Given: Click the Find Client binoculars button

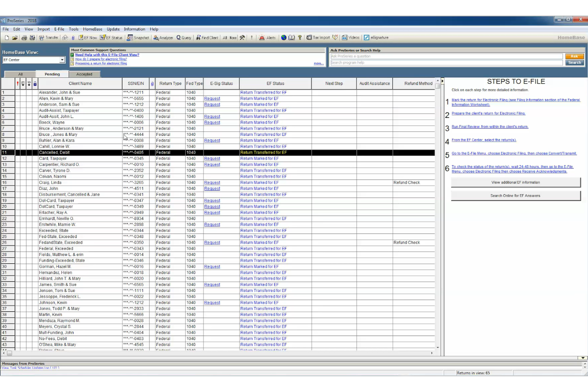Looking at the screenshot, I should [207, 38].
